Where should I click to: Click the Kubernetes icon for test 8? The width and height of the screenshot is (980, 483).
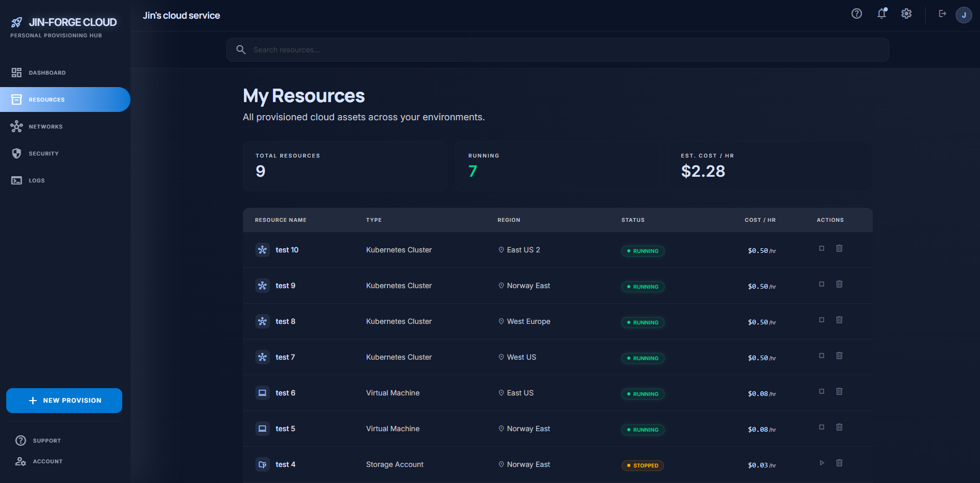point(263,321)
